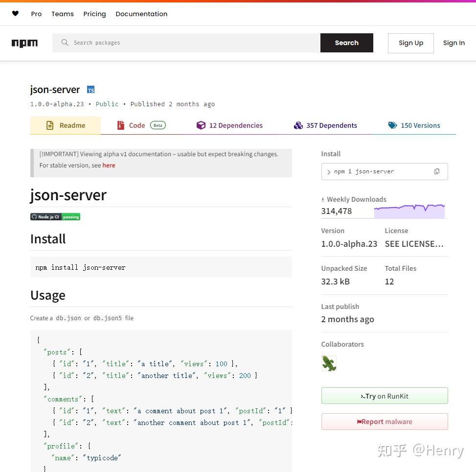Click Try on RunKit
The width and height of the screenshot is (476, 472).
(385, 396)
